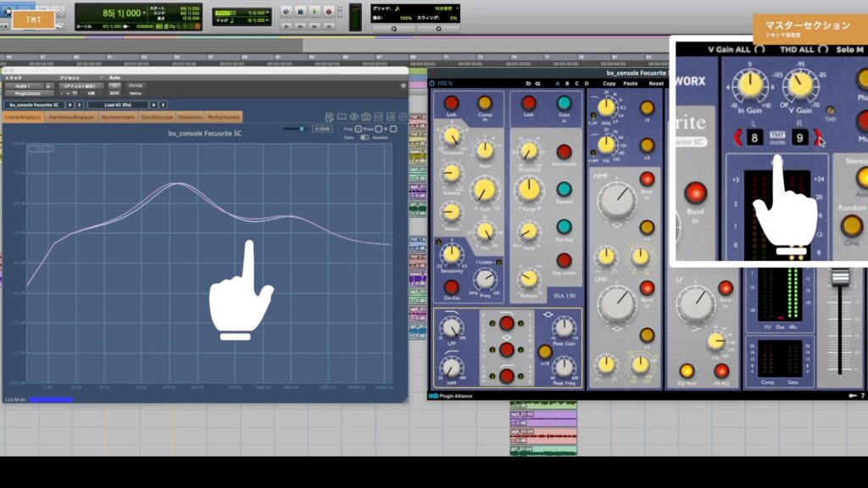Toggle the Key Listen button

click(x=564, y=260)
